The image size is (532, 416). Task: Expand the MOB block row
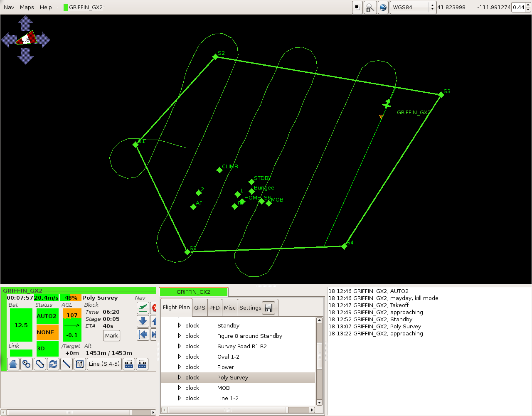pyautogui.click(x=180, y=388)
